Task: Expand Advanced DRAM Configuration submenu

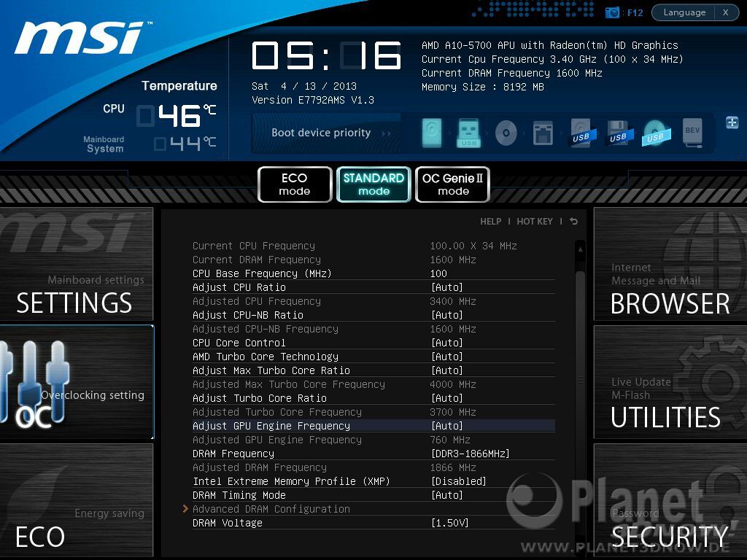Action: click(x=271, y=509)
